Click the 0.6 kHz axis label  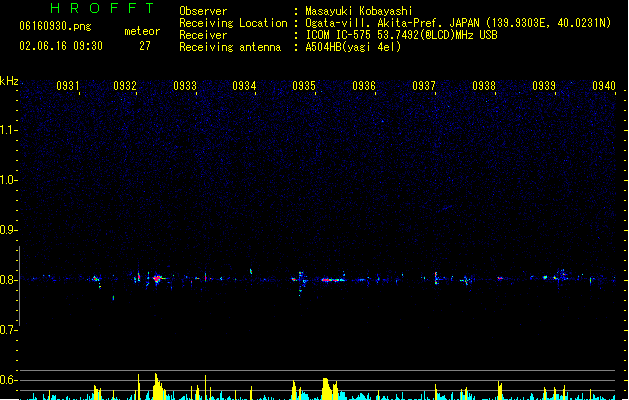pyautogui.click(x=8, y=380)
